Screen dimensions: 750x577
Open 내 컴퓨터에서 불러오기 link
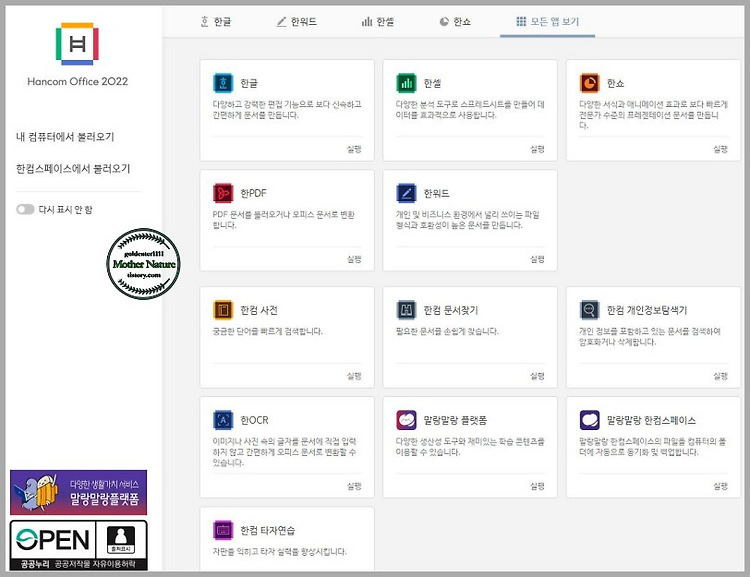click(65, 137)
